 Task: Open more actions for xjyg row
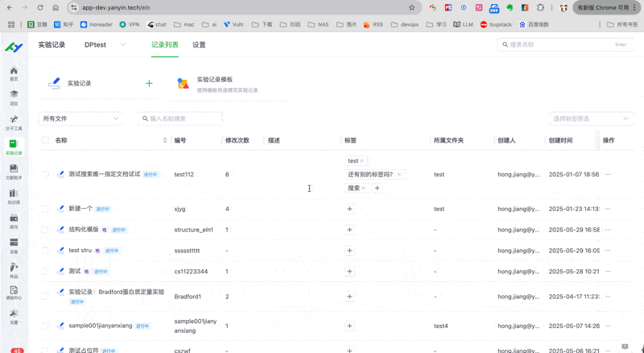(608, 209)
